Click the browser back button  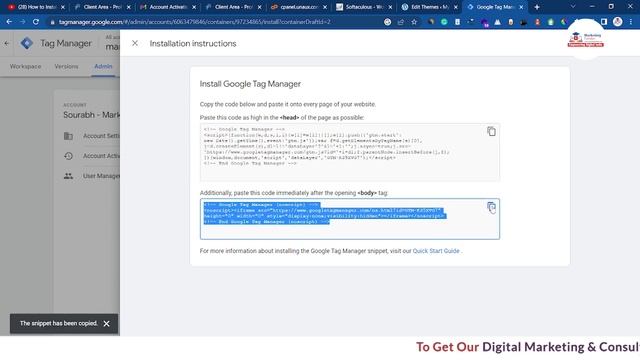9,22
